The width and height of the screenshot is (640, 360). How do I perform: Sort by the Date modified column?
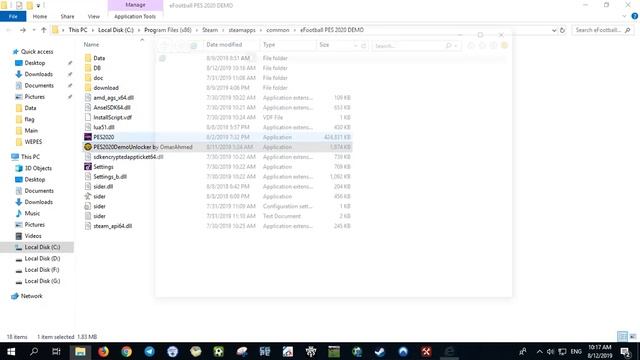(224, 44)
